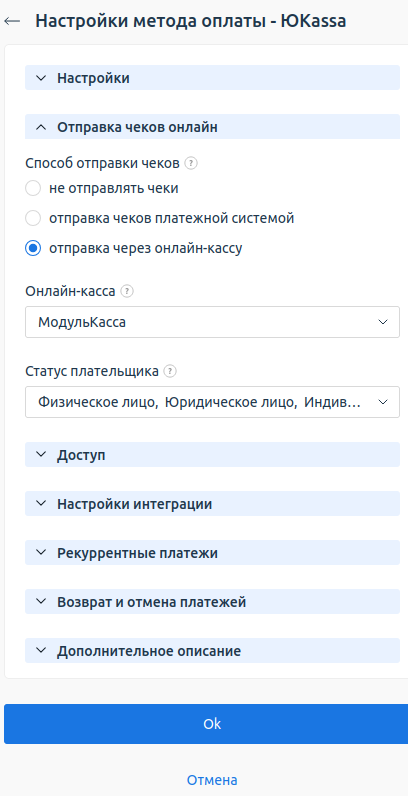Image resolution: width=408 pixels, height=796 pixels.
Task: Click chevron icon beside Рекуррентные платежи
Action: tap(42, 552)
